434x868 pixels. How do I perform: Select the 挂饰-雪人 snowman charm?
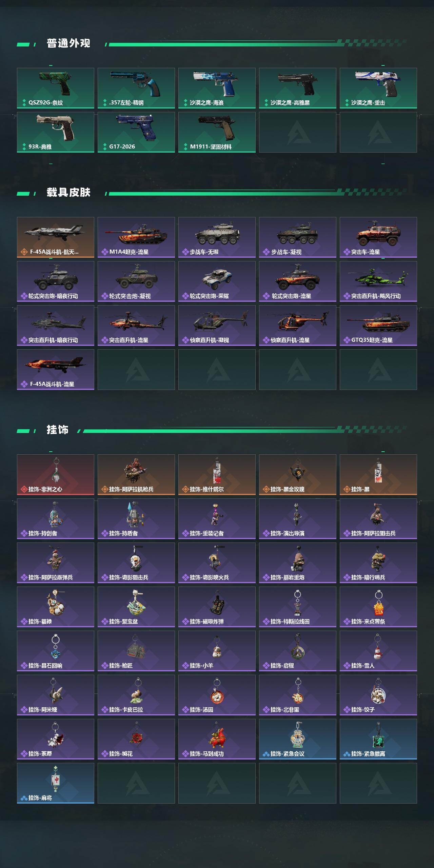[378, 651]
